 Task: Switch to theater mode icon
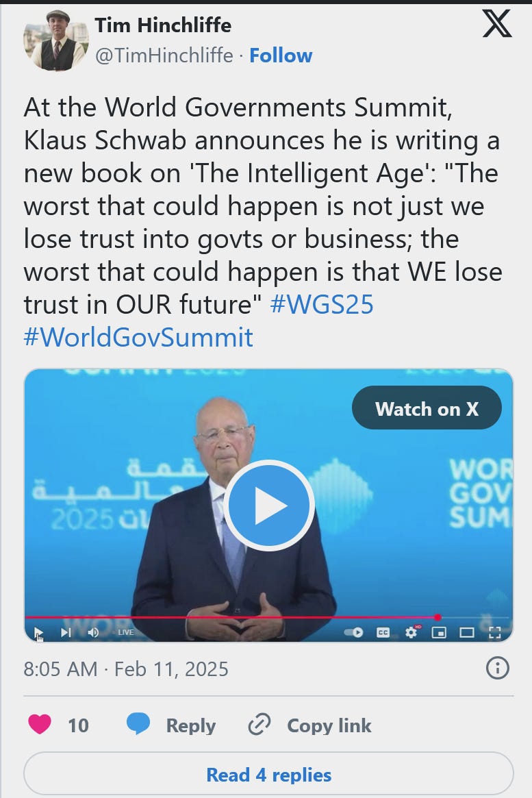tap(467, 633)
